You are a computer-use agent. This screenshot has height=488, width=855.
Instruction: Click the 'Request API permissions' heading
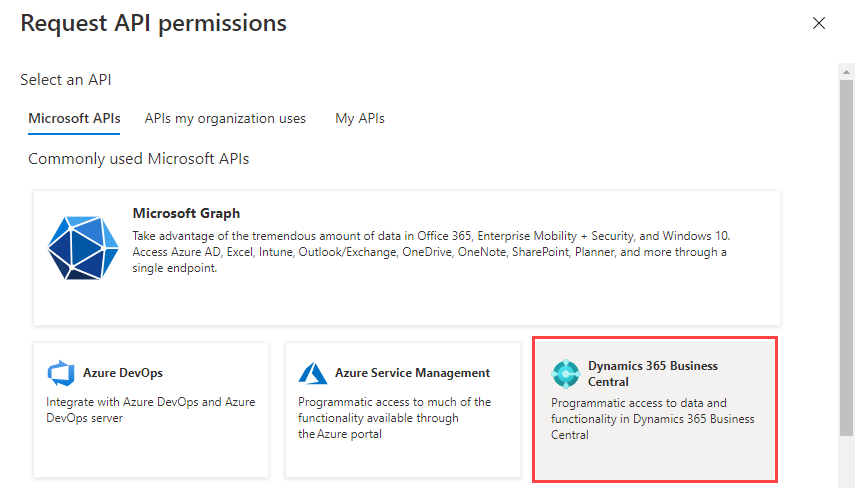pyautogui.click(x=153, y=23)
